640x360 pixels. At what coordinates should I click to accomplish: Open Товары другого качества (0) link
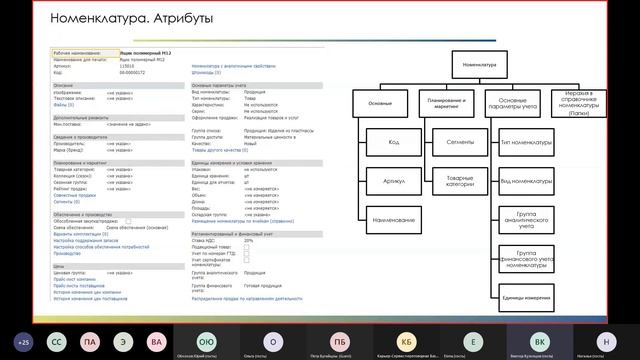click(x=220, y=150)
